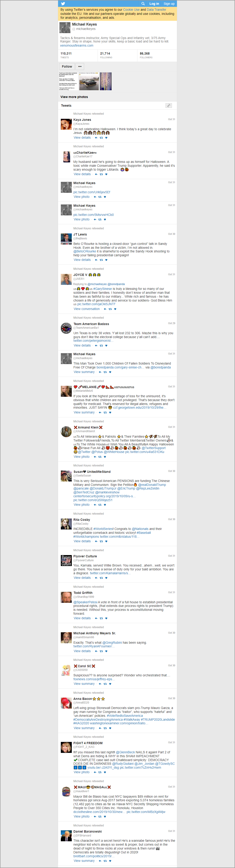Viewport: 235px width, 868px height.
Task: Open the #GarySinese hashtag
Action: [x=102, y=289]
